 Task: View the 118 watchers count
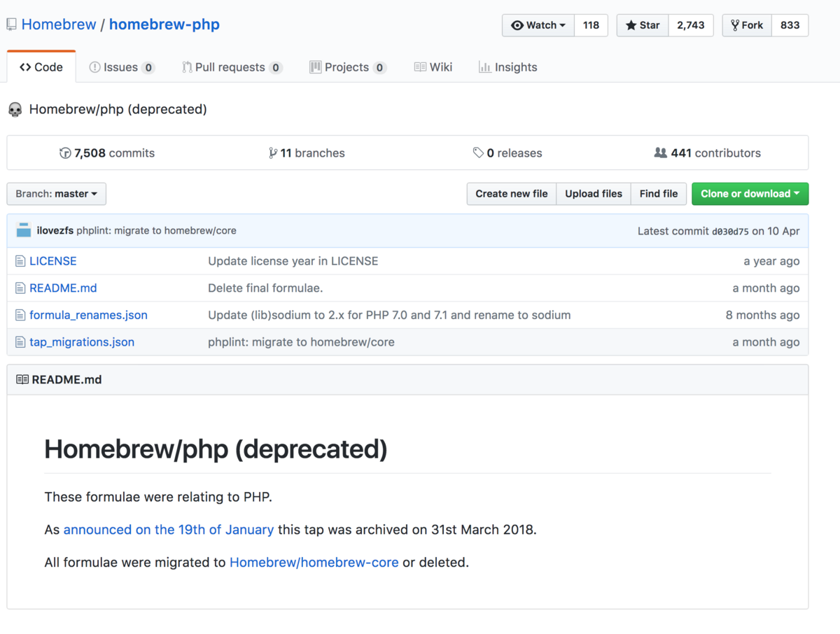click(591, 25)
